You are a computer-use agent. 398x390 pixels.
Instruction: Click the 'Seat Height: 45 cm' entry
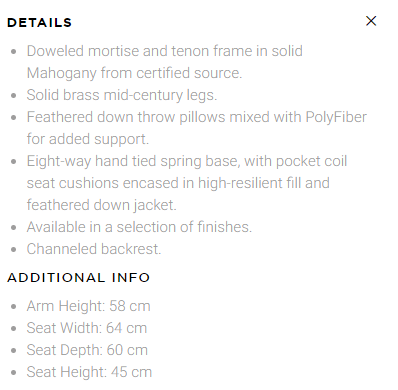coord(89,372)
